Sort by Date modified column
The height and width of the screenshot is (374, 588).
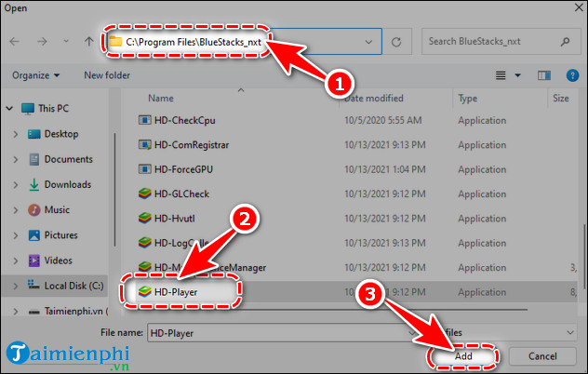pyautogui.click(x=374, y=99)
